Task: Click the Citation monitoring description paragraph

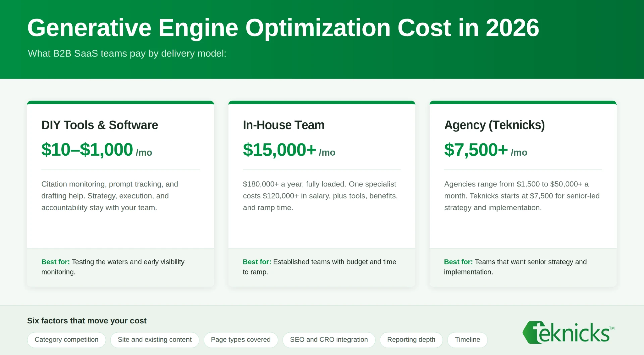Action: click(x=110, y=196)
